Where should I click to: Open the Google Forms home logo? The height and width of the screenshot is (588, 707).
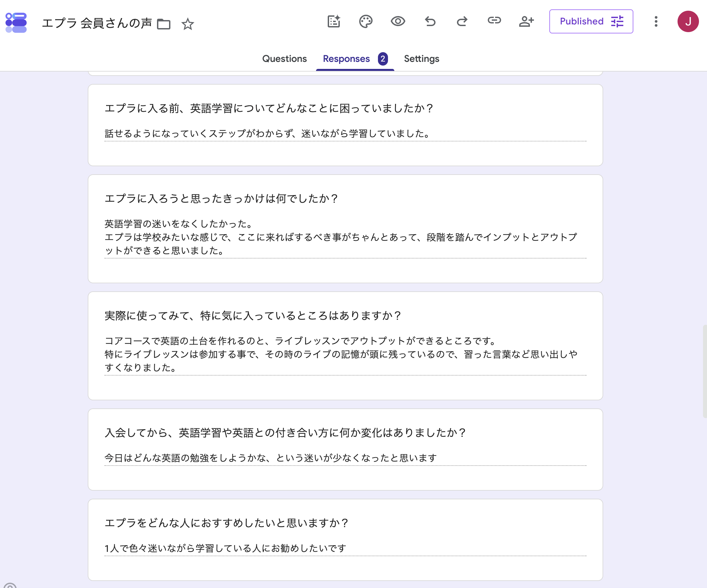coord(16,22)
